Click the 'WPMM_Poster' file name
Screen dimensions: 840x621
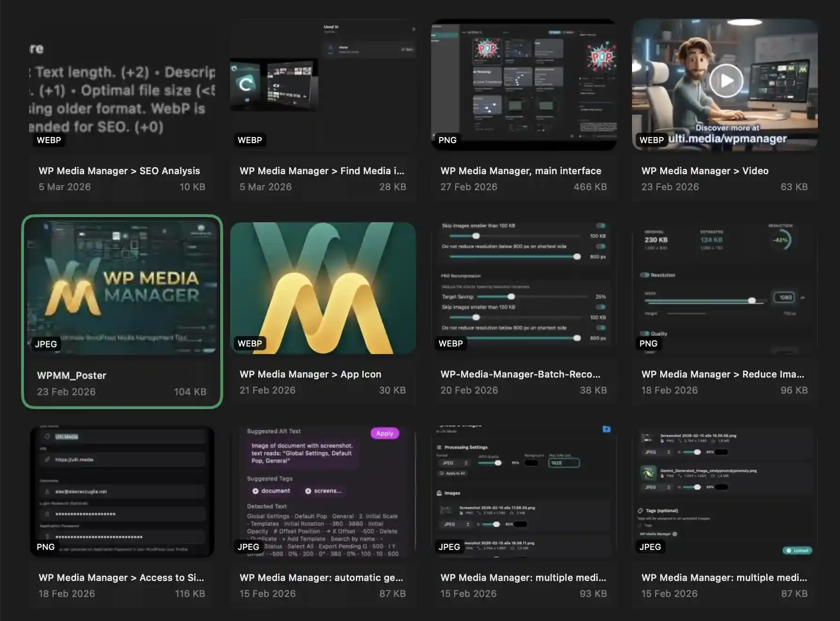pos(72,376)
